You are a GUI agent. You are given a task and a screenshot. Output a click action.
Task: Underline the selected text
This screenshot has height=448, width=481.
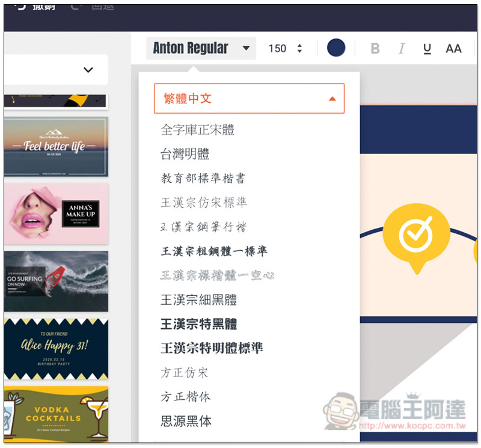427,49
